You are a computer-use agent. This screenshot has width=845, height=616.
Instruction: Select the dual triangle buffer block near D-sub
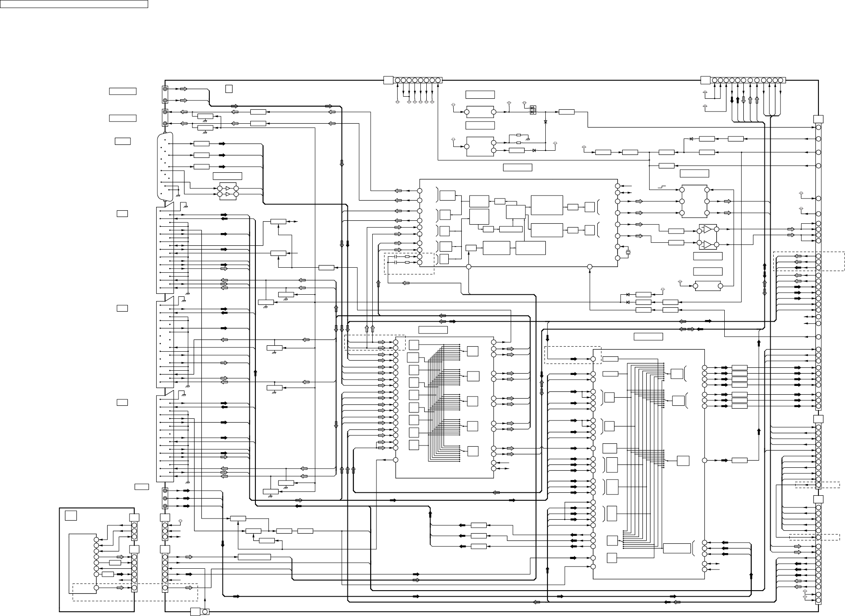pyautogui.click(x=228, y=191)
